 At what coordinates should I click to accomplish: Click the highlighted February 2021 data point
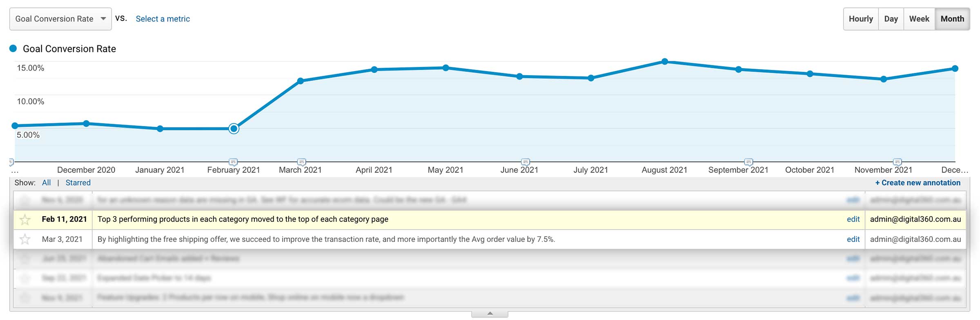pos(234,129)
